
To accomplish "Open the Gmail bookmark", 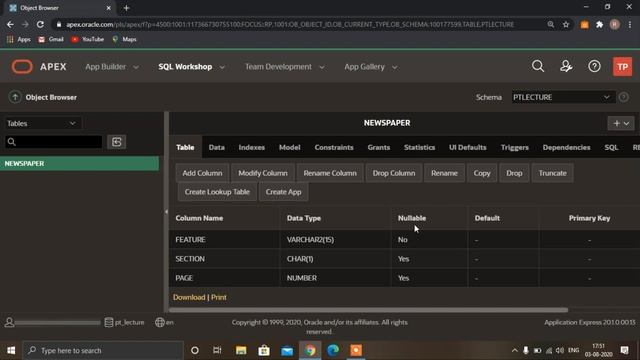I will point(51,39).
